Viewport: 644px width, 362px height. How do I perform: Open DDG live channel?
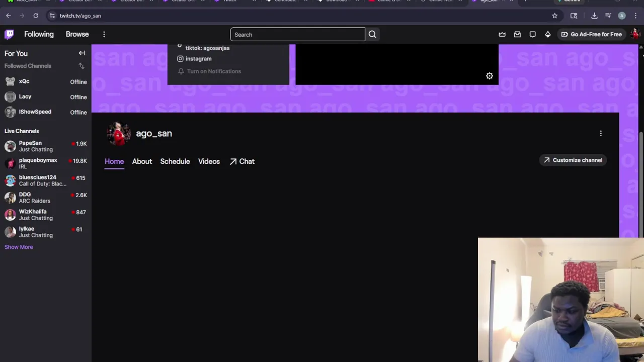[x=46, y=198]
